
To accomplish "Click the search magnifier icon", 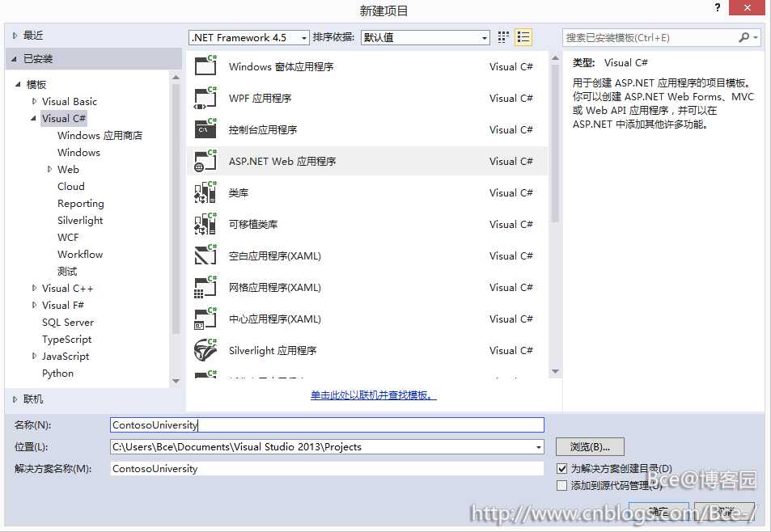I will (x=744, y=37).
